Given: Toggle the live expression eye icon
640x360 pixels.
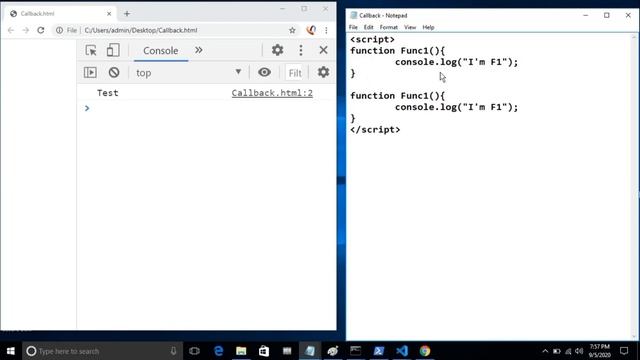Looking at the screenshot, I should (x=264, y=73).
